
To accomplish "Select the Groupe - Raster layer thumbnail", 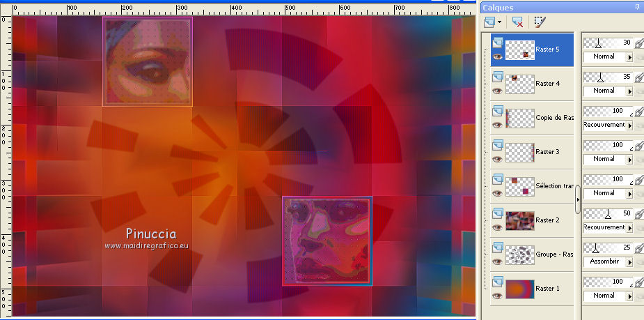I will coord(520,254).
